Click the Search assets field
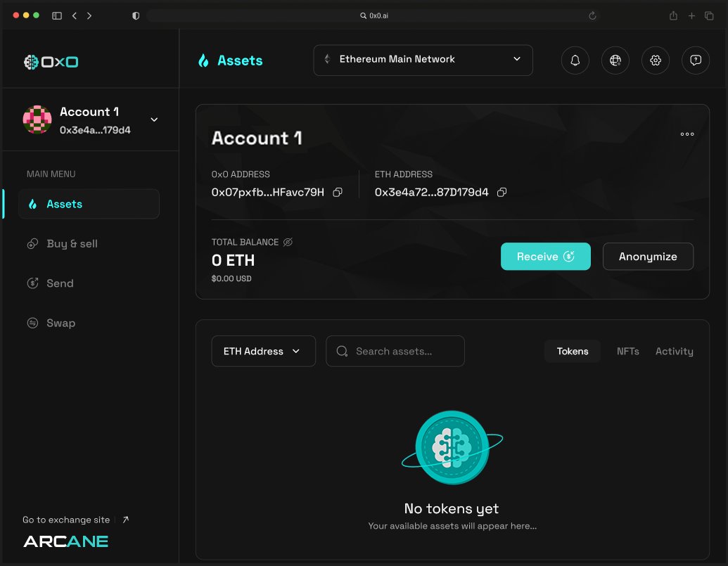This screenshot has height=566, width=728. point(395,351)
